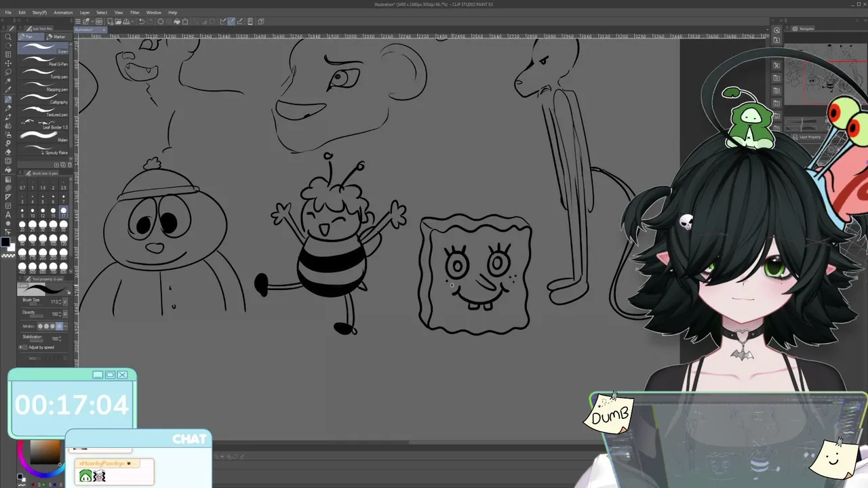The width and height of the screenshot is (868, 488).
Task: Toggle brush size dynamics button
Action: (x=66, y=302)
